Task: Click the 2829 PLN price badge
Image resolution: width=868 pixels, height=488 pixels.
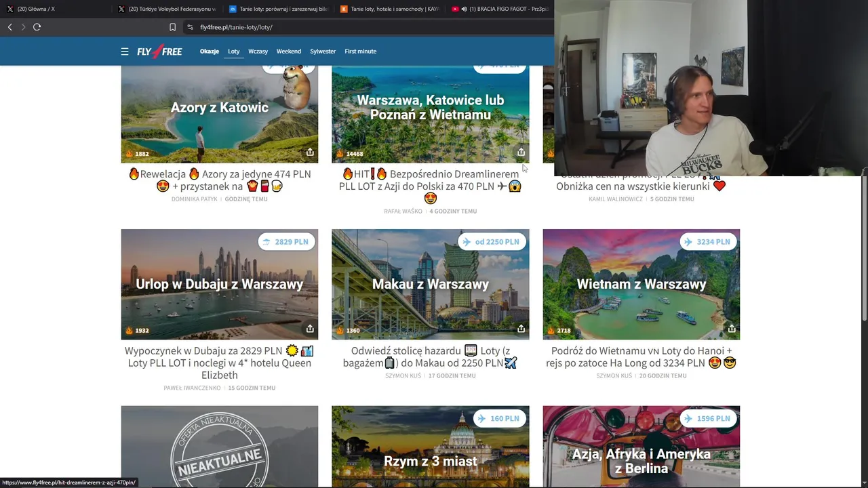Action: tap(285, 242)
